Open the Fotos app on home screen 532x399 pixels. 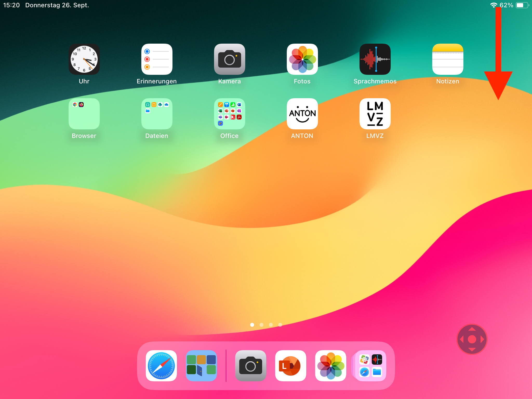302,59
